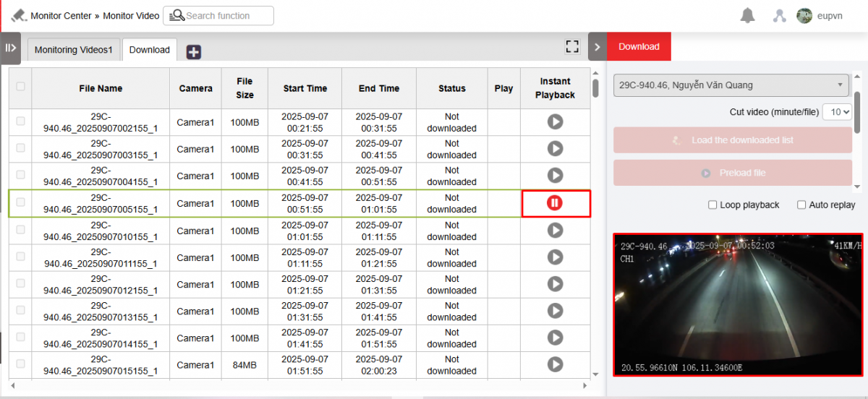Screen dimensions: 868x399
Task: Click scroll-down arrow of table scrollbar
Action: pyautogui.click(x=595, y=374)
